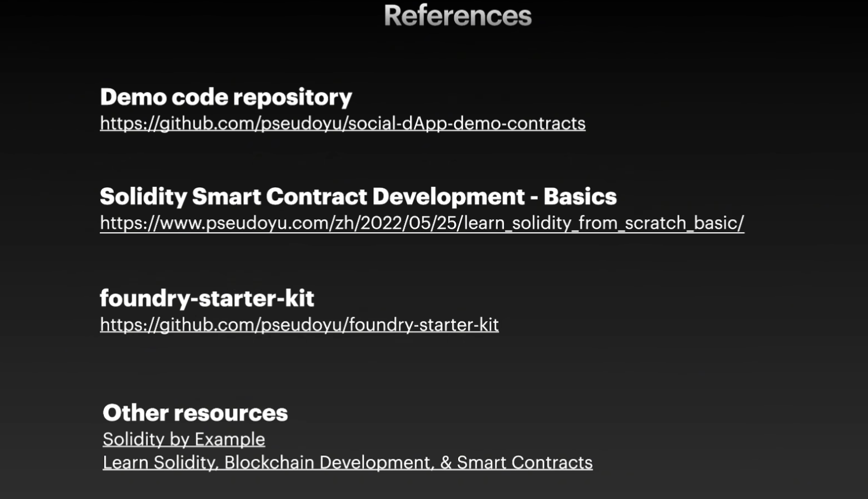Follow the link below Demo code repository
This screenshot has width=868, height=499.
click(x=343, y=123)
